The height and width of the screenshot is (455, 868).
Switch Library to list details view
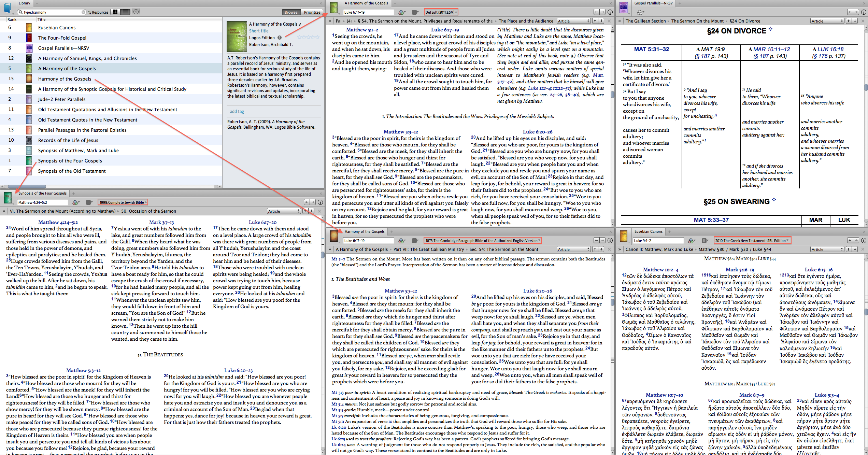click(126, 12)
